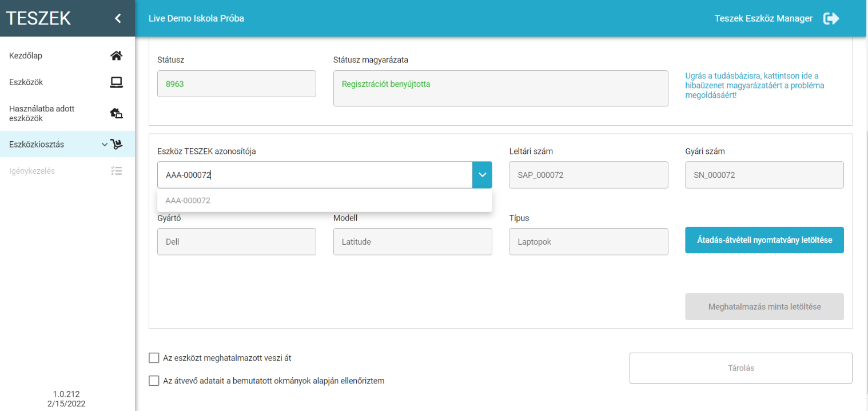Click Gyári szám field SN_000072
The height and width of the screenshot is (411, 868).
[765, 175]
